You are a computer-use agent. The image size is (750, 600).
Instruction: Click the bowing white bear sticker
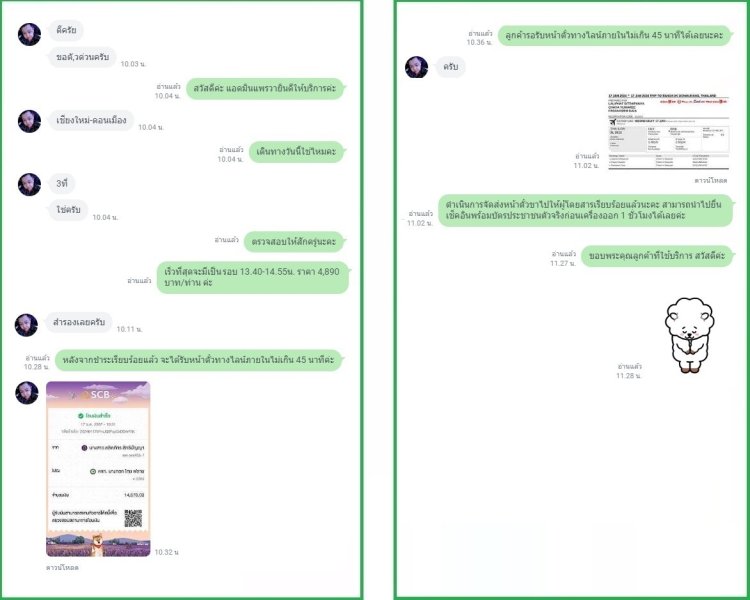(x=689, y=335)
